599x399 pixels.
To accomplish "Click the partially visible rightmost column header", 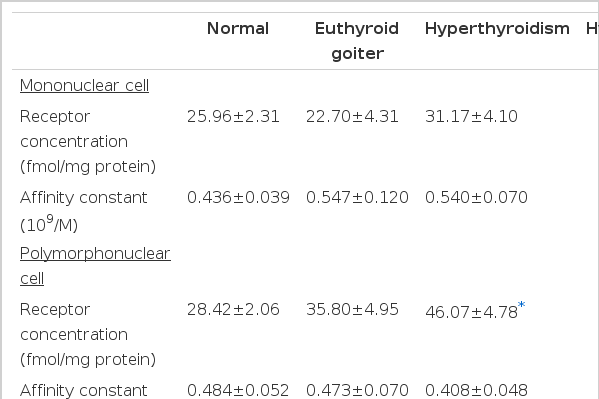I will coord(592,29).
